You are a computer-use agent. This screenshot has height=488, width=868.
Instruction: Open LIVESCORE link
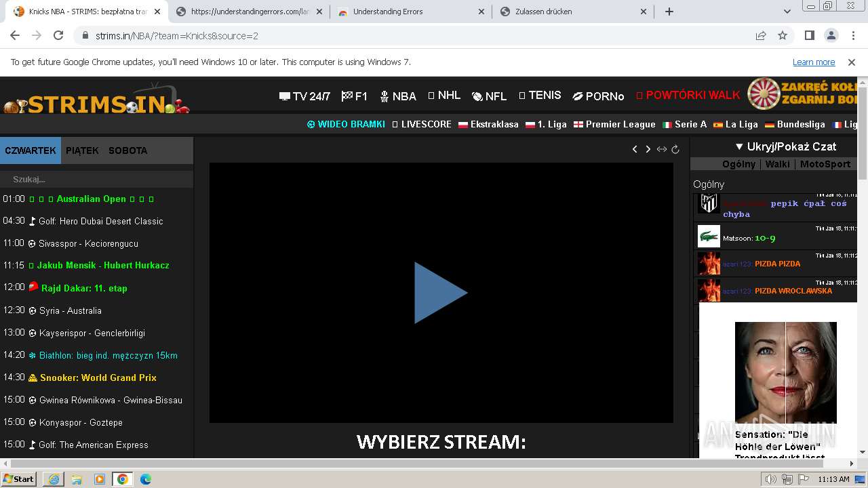(x=422, y=124)
